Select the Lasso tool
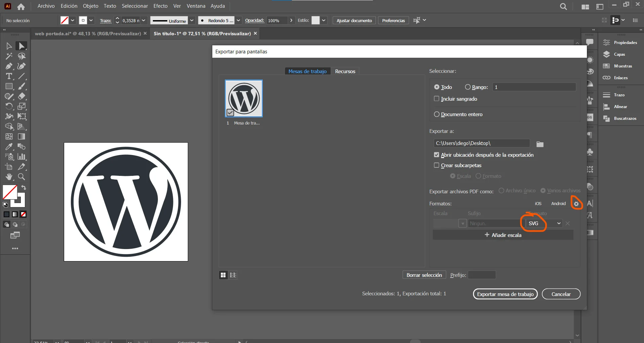The image size is (644, 343). tap(22, 56)
